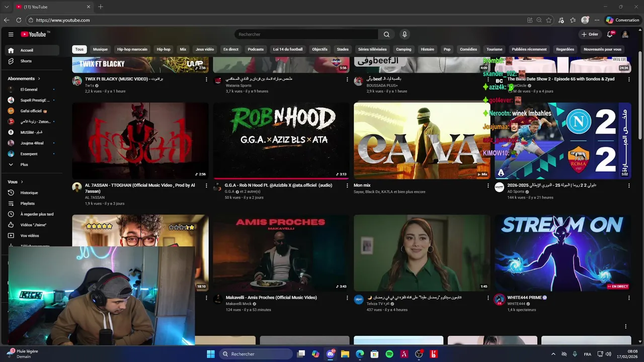Start voice search with the microphone
This screenshot has height=362, width=644.
point(405,34)
